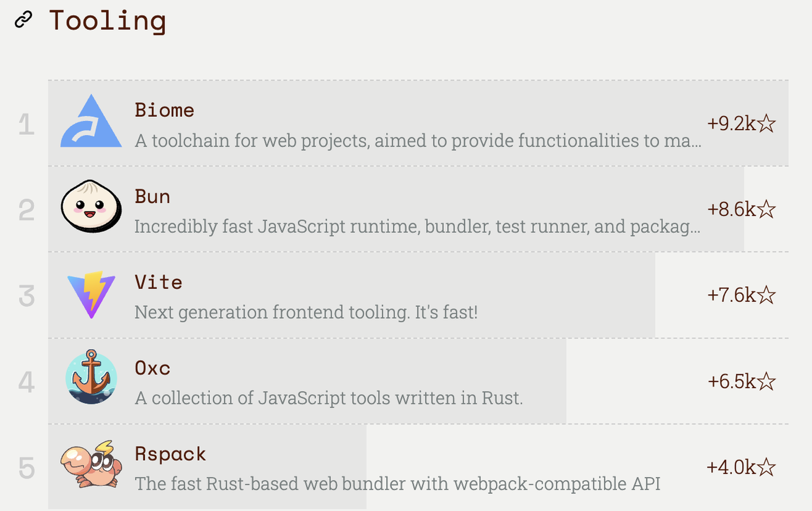Select the Bun dumpling logo
The height and width of the screenshot is (511, 812).
91,207
